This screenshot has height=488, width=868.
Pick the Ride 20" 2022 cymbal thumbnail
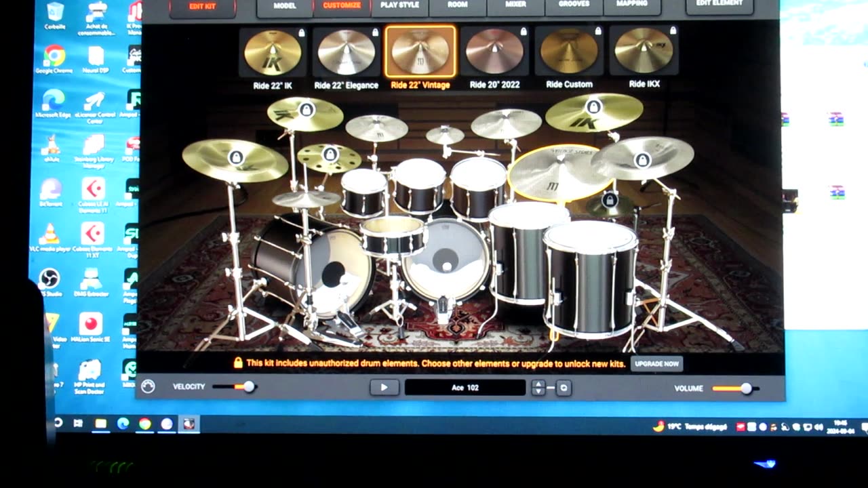pos(495,52)
